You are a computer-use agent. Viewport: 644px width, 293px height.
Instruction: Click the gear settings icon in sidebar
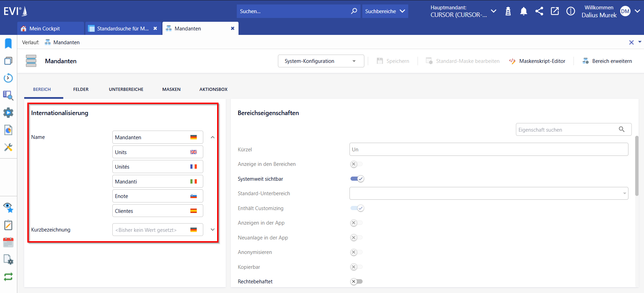(x=8, y=113)
